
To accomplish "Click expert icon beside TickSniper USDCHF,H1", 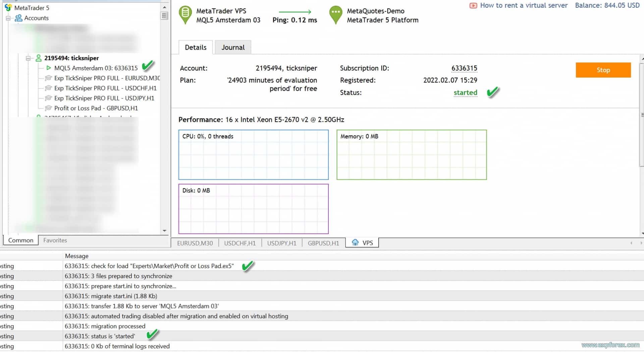I will 48,88.
